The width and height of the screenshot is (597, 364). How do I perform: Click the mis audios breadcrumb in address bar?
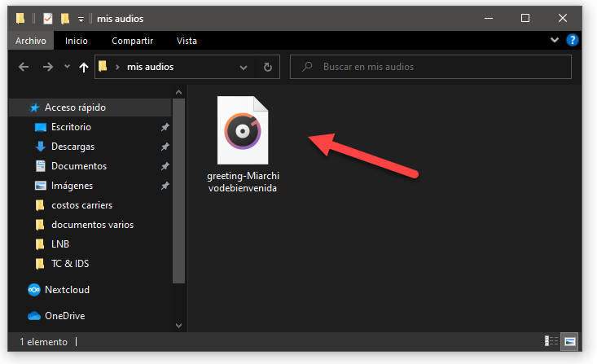pos(151,67)
